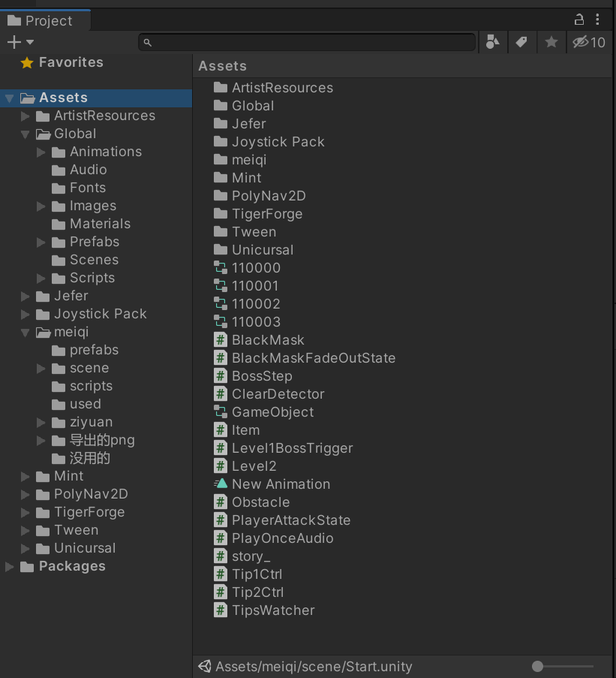The width and height of the screenshot is (616, 678).
Task: Select the TipsWatcher script icon
Action: [x=221, y=610]
